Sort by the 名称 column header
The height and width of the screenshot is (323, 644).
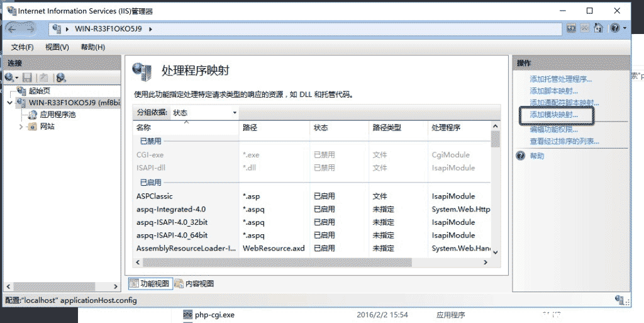click(186, 128)
